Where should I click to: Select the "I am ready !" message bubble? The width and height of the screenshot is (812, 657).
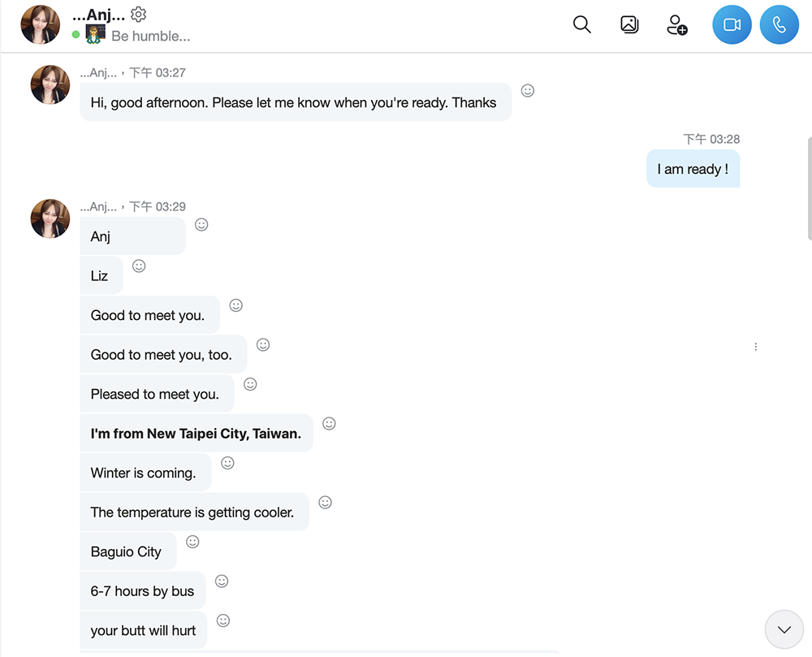[x=693, y=169]
